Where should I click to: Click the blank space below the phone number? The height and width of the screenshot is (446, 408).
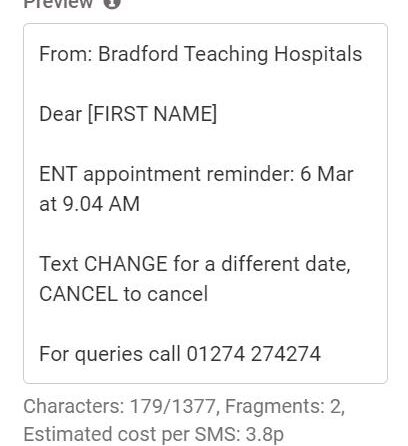tap(205, 373)
